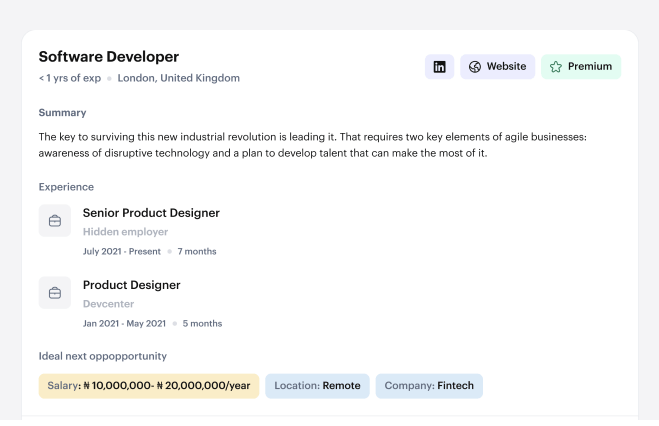Open the Senior Product Designer experience entry
The width and height of the screenshot is (659, 426).
click(151, 213)
